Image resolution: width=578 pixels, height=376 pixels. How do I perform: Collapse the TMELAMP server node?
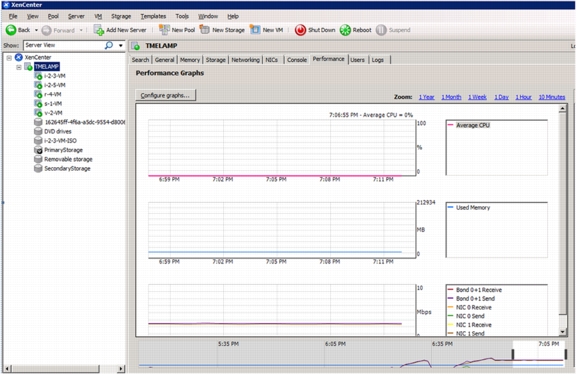tap(18, 67)
